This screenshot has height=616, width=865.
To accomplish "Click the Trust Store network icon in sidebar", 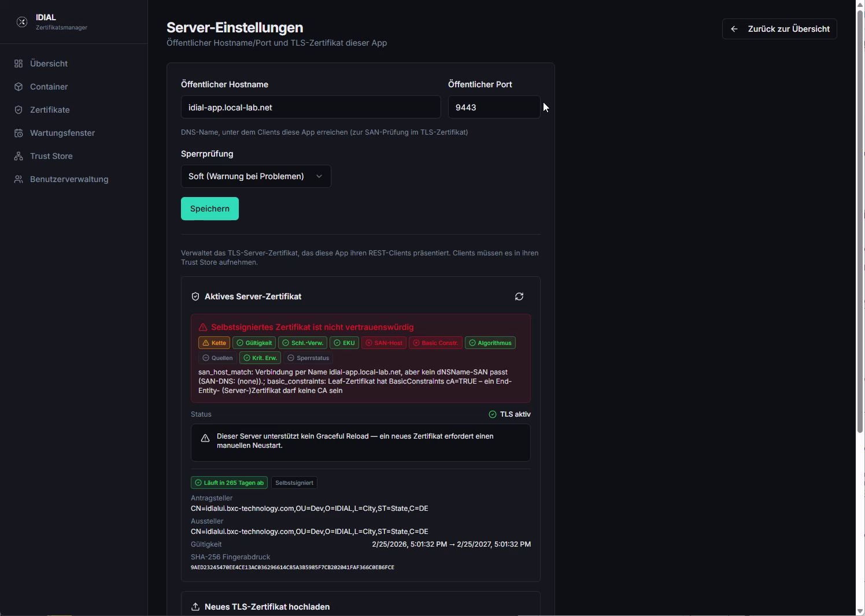I will [x=19, y=156].
